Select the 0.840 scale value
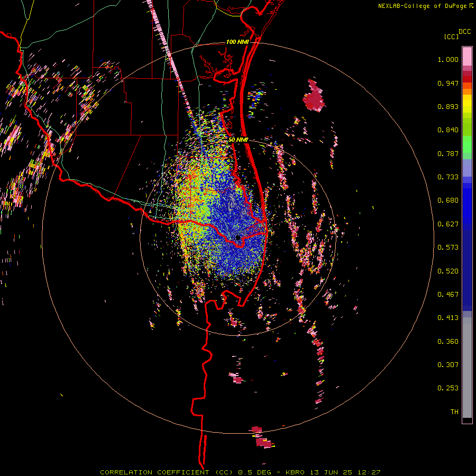Viewport: 476px width, 476px height. (448, 130)
